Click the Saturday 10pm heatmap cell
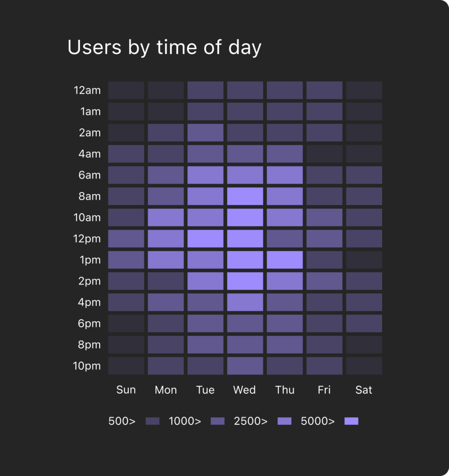This screenshot has height=476, width=449. tap(364, 366)
